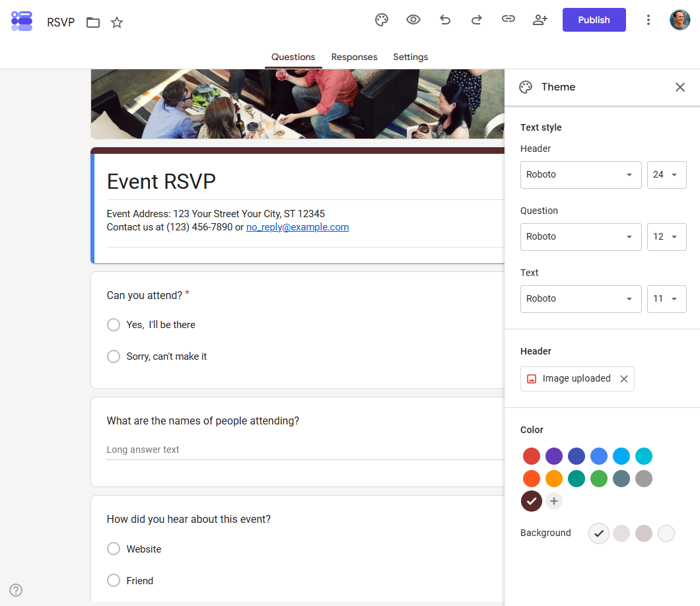
Task: Open customize theme palette icon
Action: click(381, 20)
